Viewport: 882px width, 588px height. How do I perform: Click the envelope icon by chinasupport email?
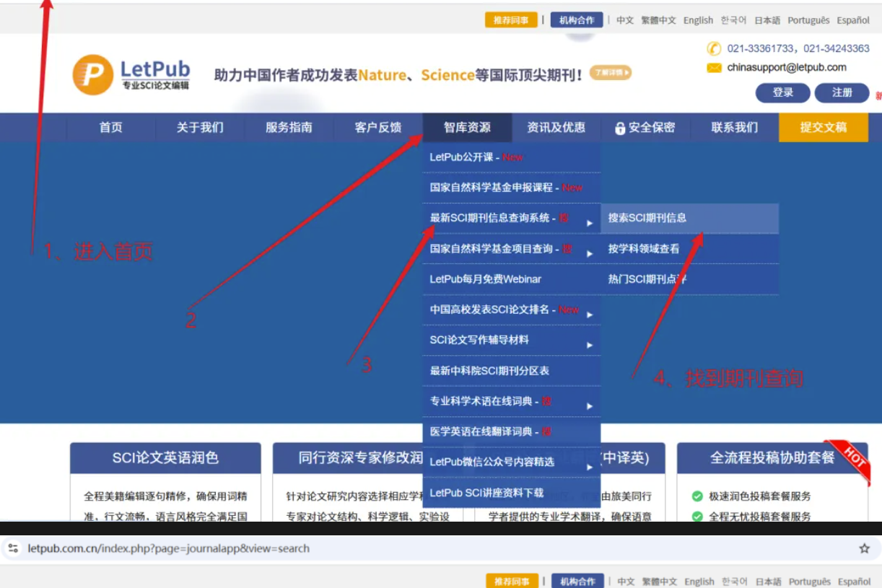pos(714,68)
